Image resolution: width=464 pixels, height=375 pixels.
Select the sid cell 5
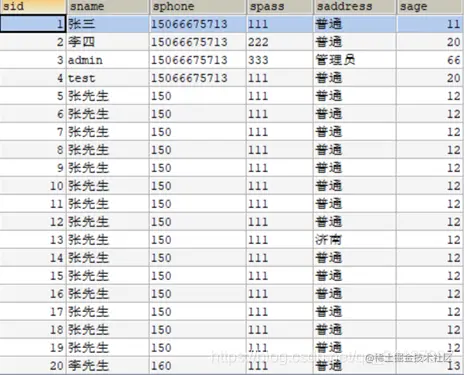[33, 96]
